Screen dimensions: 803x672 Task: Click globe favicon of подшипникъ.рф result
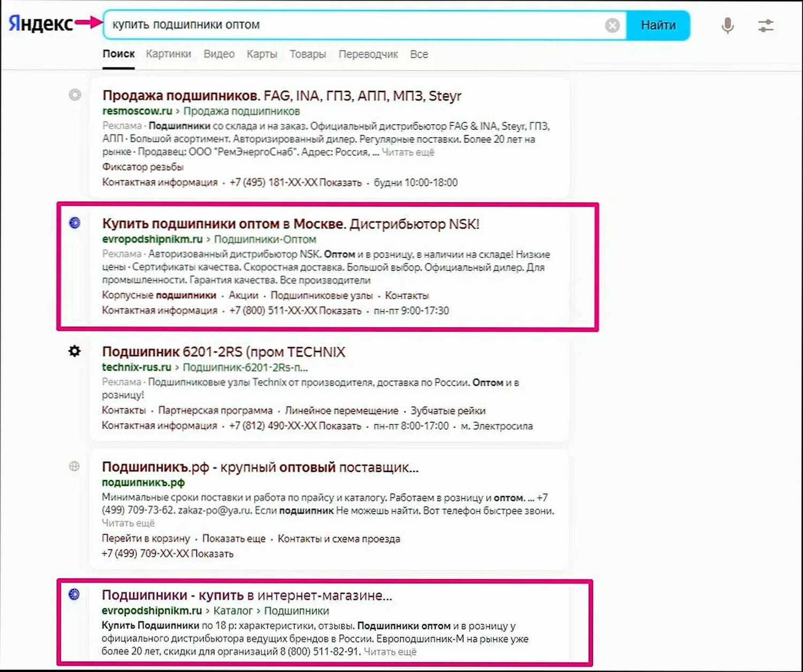pyautogui.click(x=74, y=466)
